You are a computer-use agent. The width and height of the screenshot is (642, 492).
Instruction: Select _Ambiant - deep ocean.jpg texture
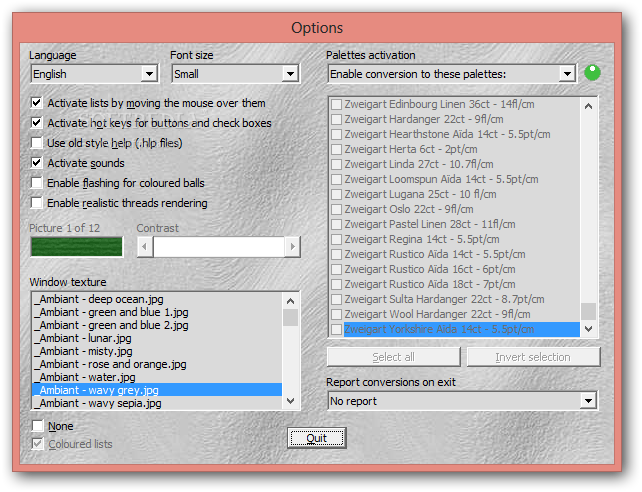(157, 299)
